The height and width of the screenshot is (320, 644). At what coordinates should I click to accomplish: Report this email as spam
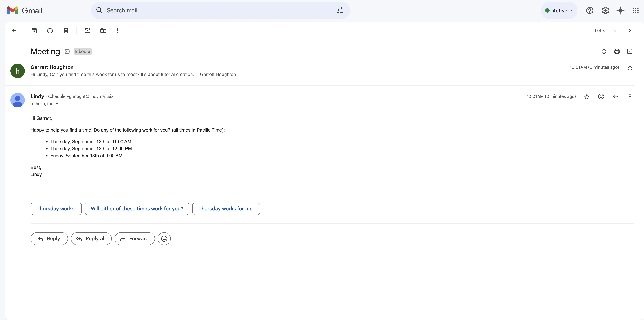click(x=50, y=31)
